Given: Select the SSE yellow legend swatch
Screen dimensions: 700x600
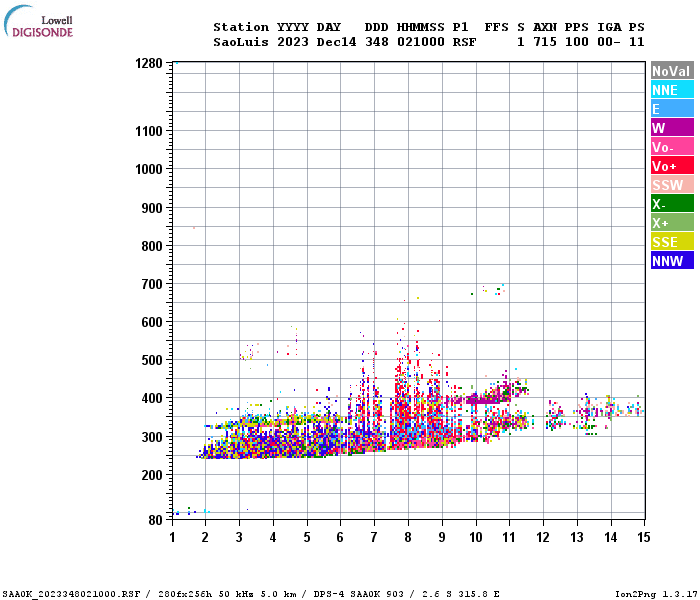Looking at the screenshot, I should [x=672, y=242].
